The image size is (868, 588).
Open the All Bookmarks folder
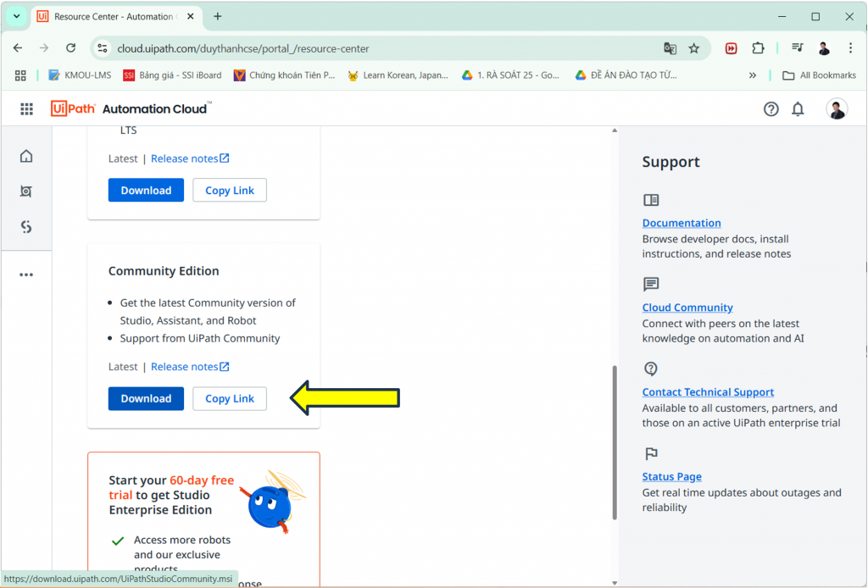pos(819,75)
